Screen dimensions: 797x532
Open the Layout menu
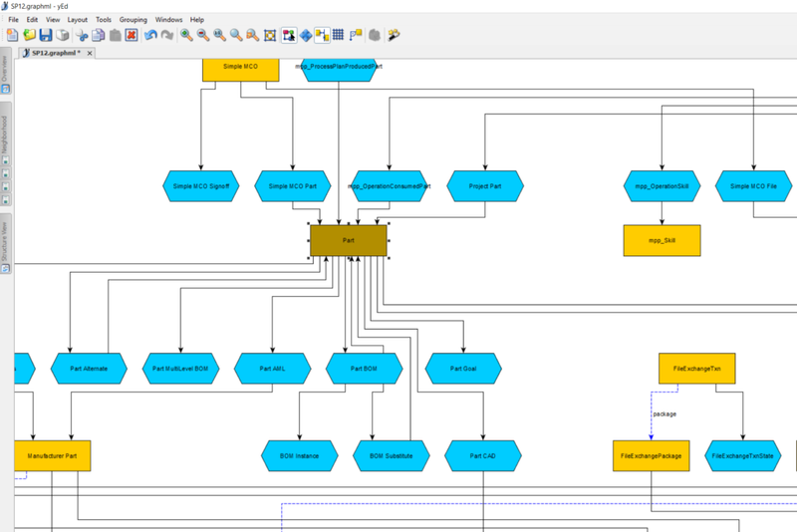pos(77,19)
